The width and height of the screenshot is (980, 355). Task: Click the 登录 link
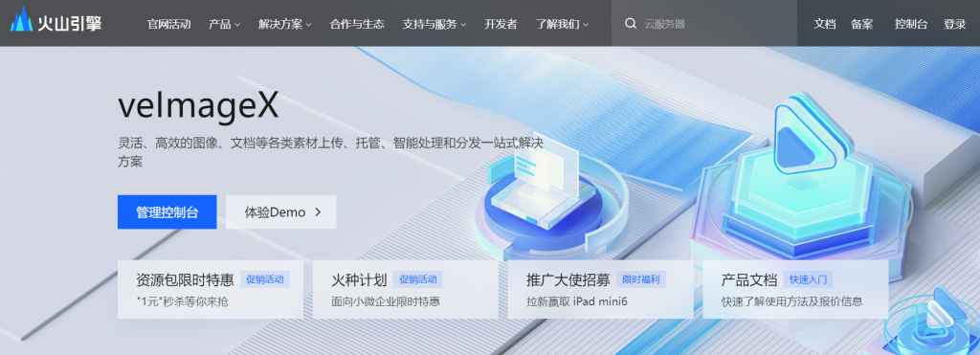point(955,24)
